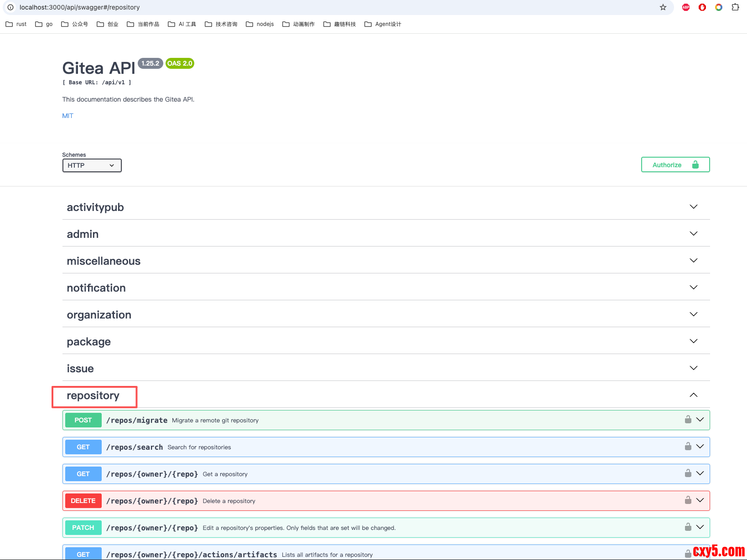Screen dimensions: 747x560
Task: Bookmark this page with the star icon
Action: [663, 7]
